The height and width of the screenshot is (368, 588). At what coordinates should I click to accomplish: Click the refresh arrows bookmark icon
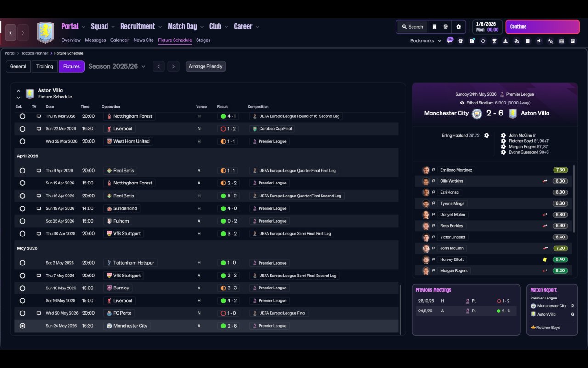(483, 41)
